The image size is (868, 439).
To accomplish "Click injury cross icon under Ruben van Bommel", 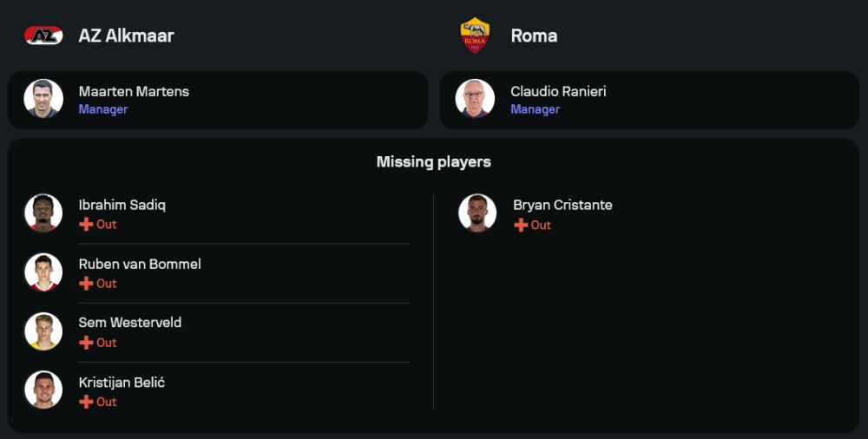I will [x=86, y=284].
